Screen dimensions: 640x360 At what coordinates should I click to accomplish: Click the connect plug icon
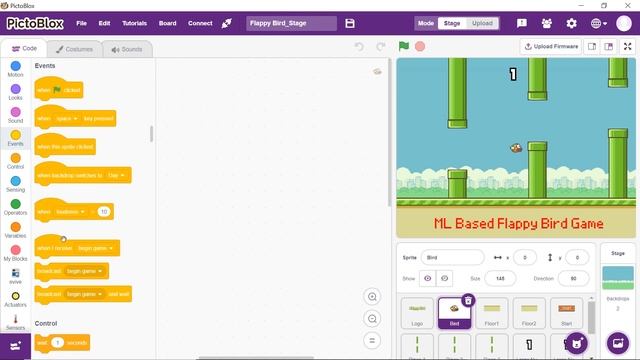(x=227, y=23)
